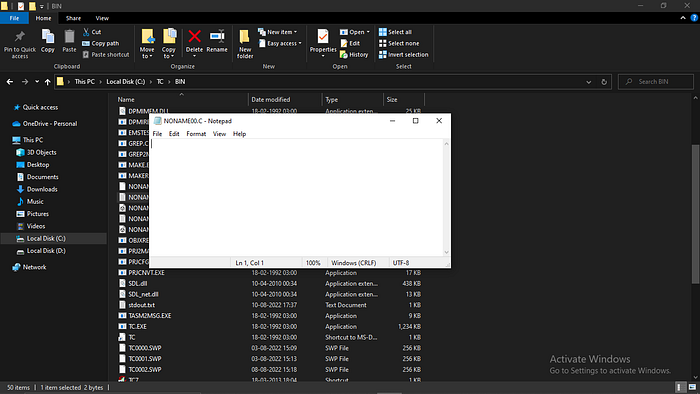Expand the address bar history chevron
The height and width of the screenshot is (394, 700).
[x=588, y=82]
